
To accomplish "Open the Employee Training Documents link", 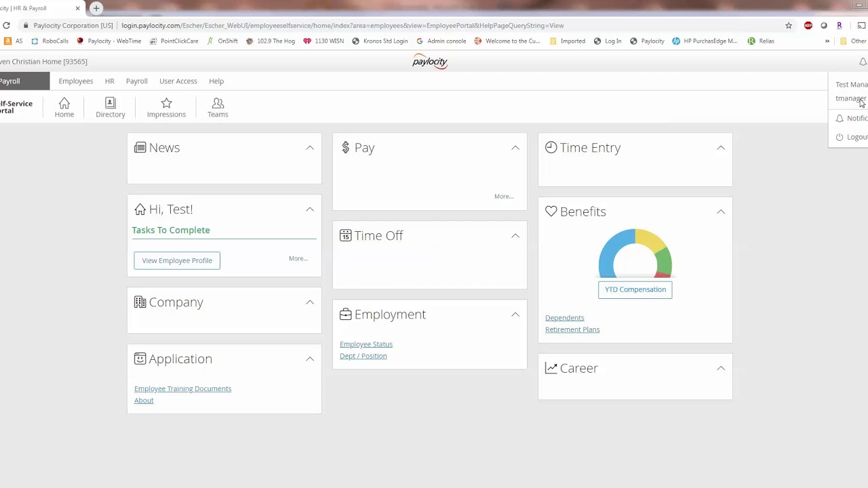I will pyautogui.click(x=183, y=388).
